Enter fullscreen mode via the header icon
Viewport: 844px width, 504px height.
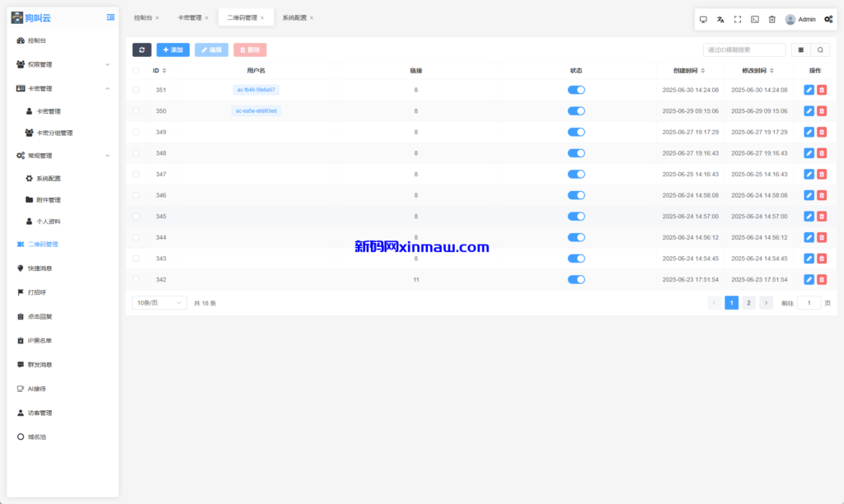[738, 19]
